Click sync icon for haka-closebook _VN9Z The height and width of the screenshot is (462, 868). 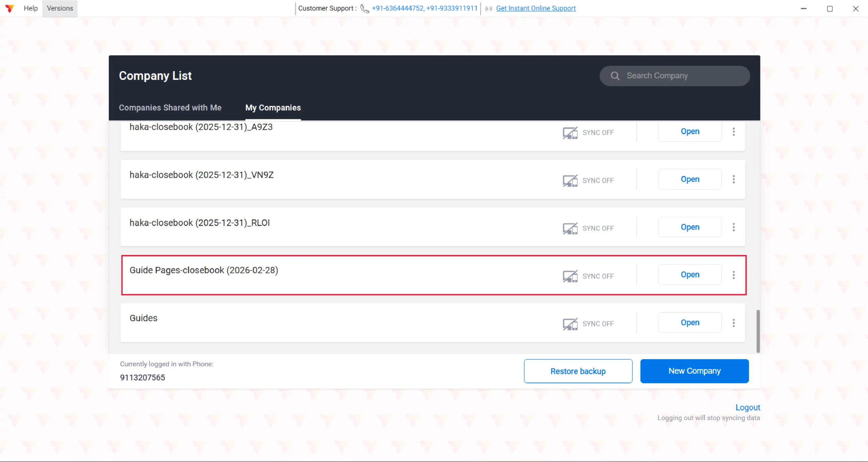coord(570,181)
